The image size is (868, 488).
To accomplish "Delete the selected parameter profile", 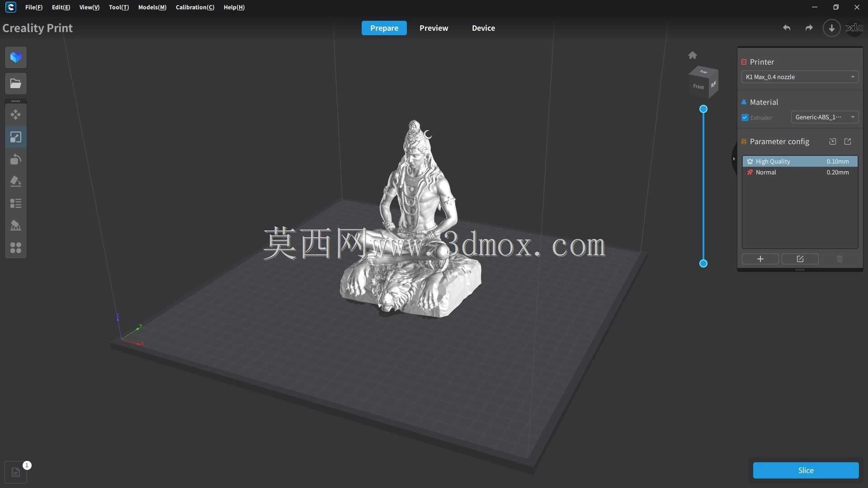I will 840,259.
